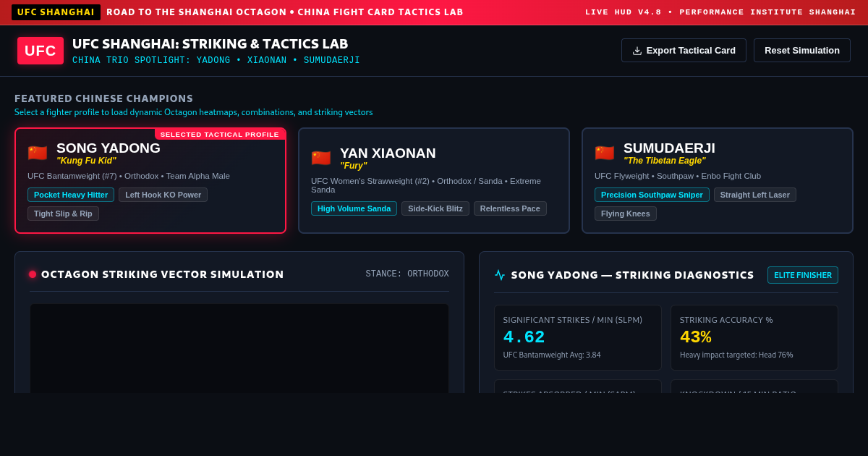The image size is (868, 456).
Task: Select the Sumudaerji fighter profile
Action: click(x=718, y=181)
